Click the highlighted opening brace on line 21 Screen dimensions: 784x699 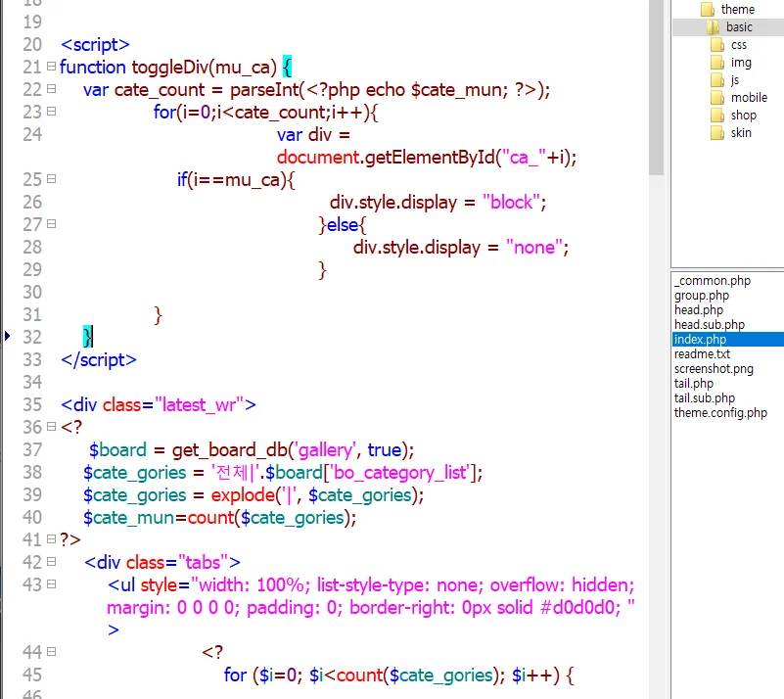[287, 67]
